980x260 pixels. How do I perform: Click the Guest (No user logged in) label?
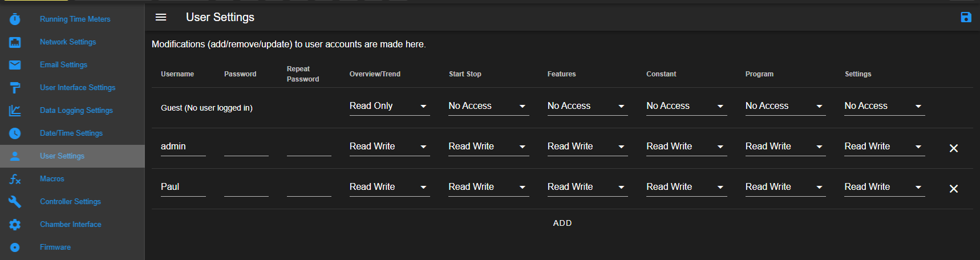206,108
